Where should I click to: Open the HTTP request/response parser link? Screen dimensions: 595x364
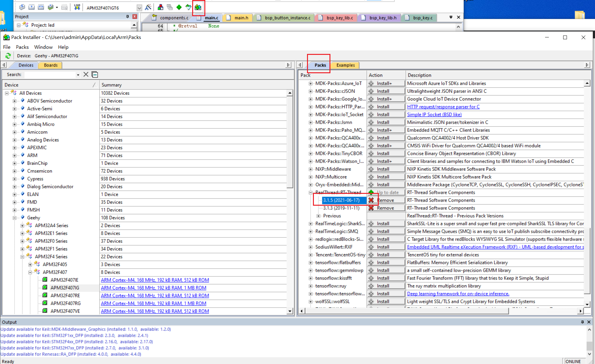pyautogui.click(x=443, y=107)
